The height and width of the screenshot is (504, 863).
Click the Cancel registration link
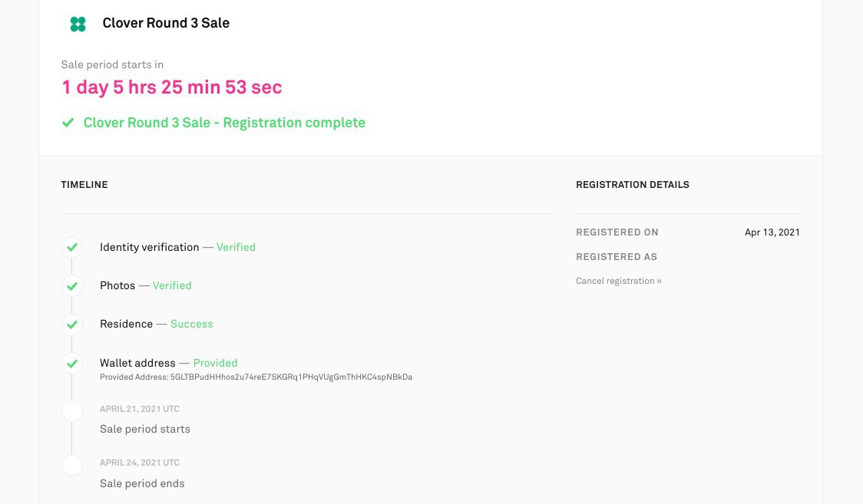[x=618, y=281]
